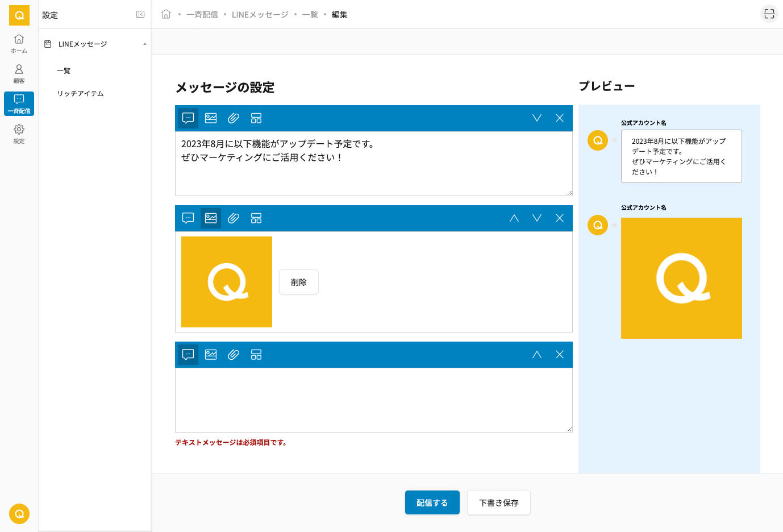Click attachment paperclip icon in first message block

point(234,118)
